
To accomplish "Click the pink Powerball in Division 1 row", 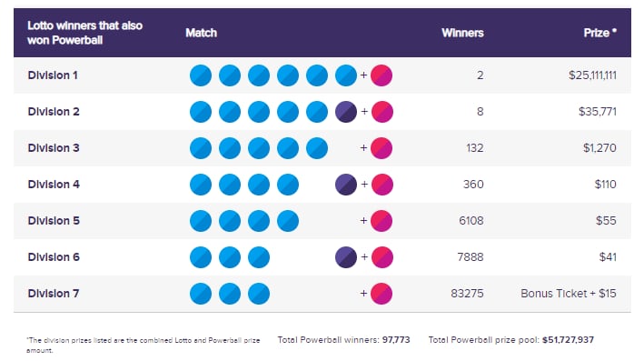I will (x=381, y=75).
